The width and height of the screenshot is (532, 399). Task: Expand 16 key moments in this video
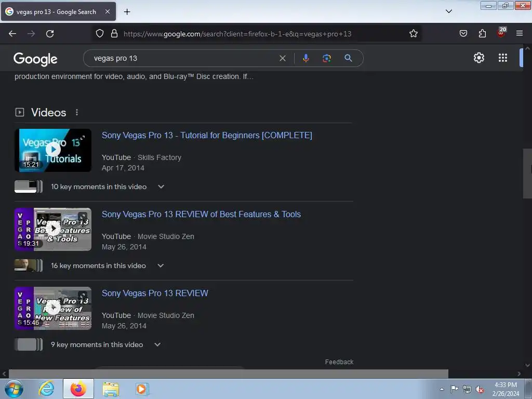pyautogui.click(x=161, y=265)
